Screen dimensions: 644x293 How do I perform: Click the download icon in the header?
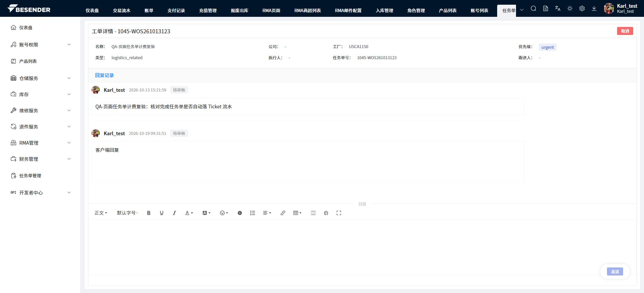(x=594, y=8)
